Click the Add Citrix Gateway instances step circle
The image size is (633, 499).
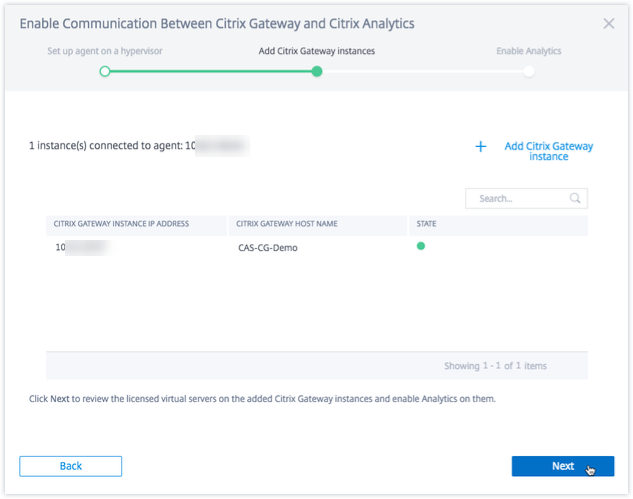316,71
